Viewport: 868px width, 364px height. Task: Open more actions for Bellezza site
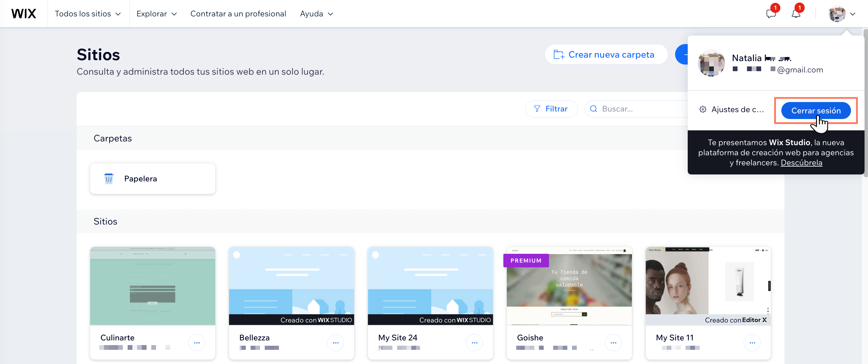336,343
